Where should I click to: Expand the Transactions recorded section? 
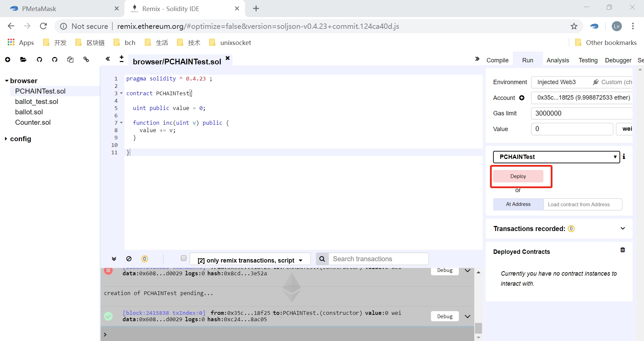[x=623, y=229]
